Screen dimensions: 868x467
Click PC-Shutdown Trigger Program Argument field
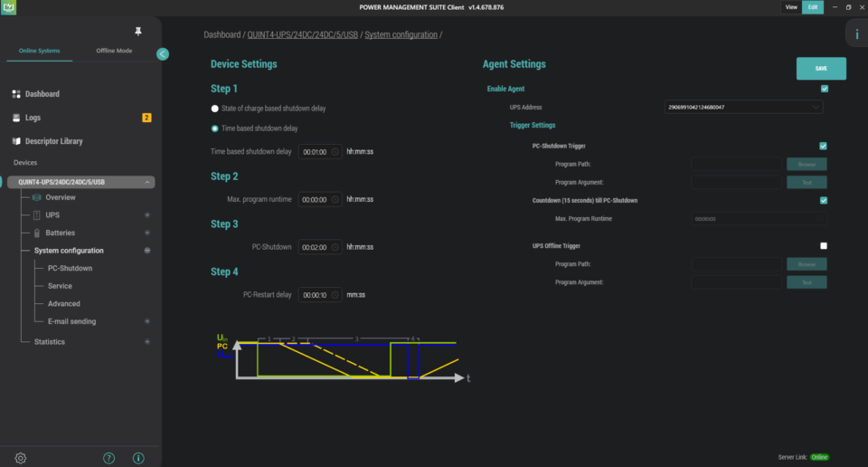pos(736,182)
